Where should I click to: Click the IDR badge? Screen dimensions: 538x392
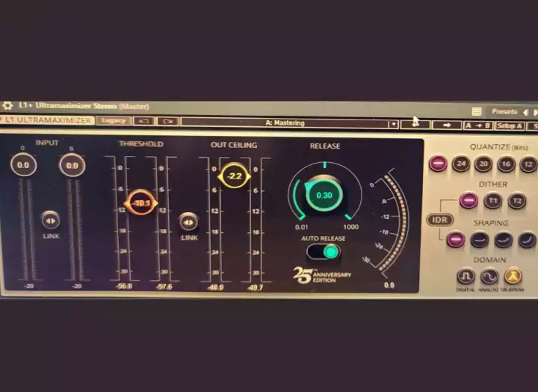[x=440, y=220]
